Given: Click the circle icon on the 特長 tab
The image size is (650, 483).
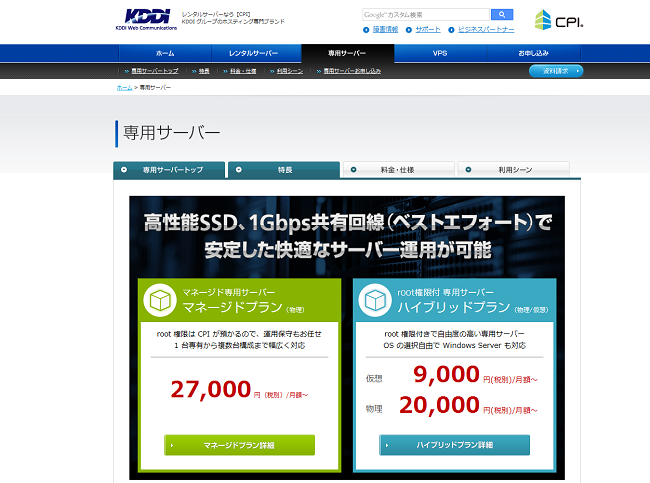Looking at the screenshot, I should pyautogui.click(x=239, y=170).
